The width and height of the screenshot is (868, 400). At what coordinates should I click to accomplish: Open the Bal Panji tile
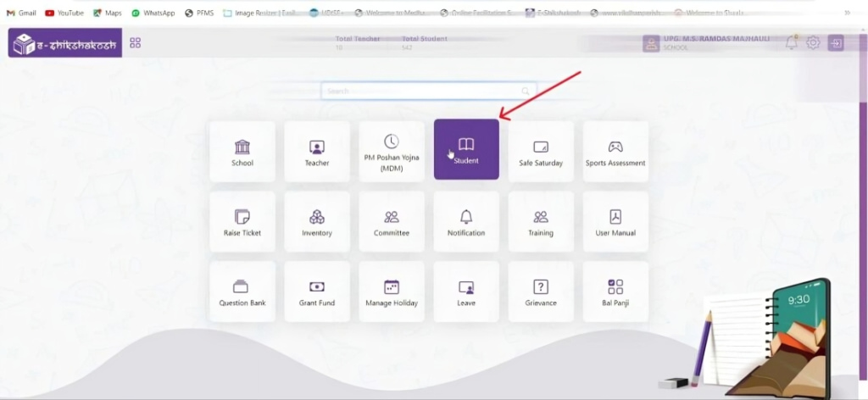[615, 292]
